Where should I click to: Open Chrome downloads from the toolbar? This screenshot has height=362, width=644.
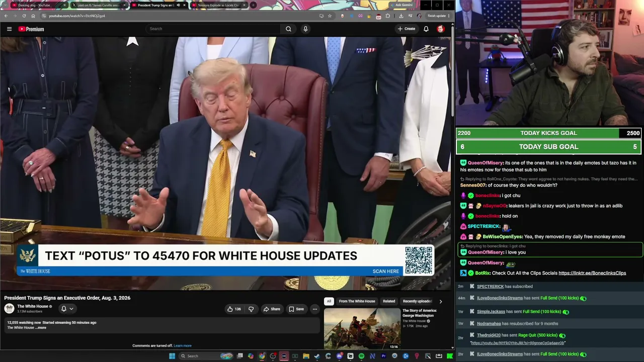[400, 16]
